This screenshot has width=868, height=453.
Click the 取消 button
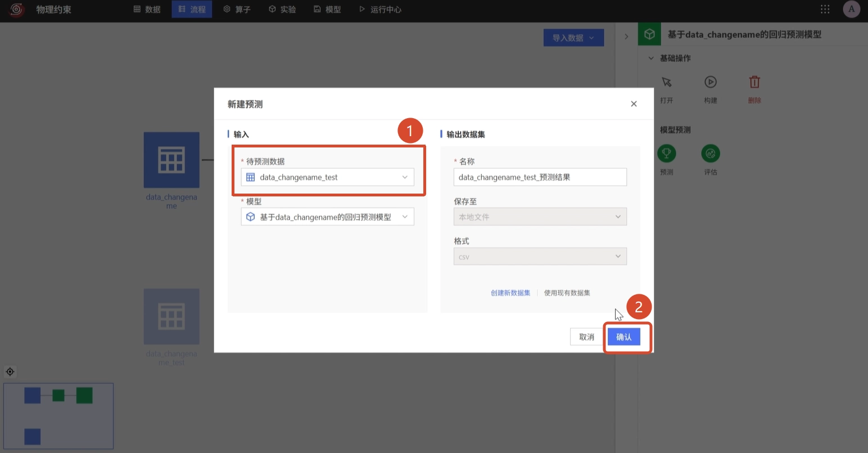(x=586, y=337)
